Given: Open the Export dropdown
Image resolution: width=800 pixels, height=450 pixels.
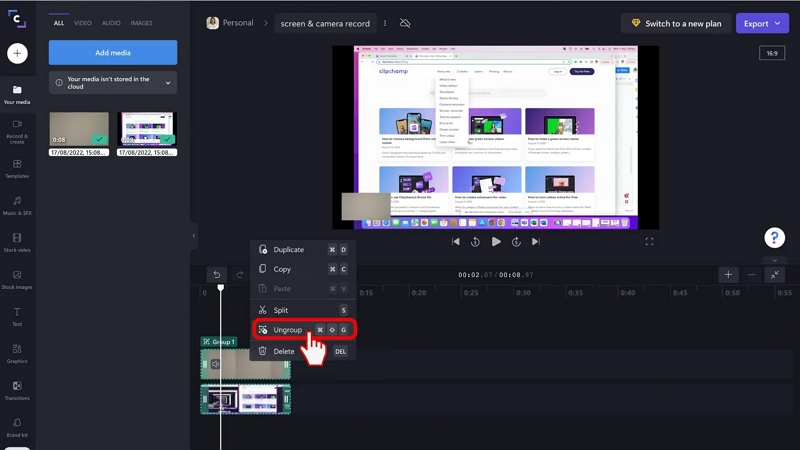Looking at the screenshot, I should pyautogui.click(x=762, y=23).
